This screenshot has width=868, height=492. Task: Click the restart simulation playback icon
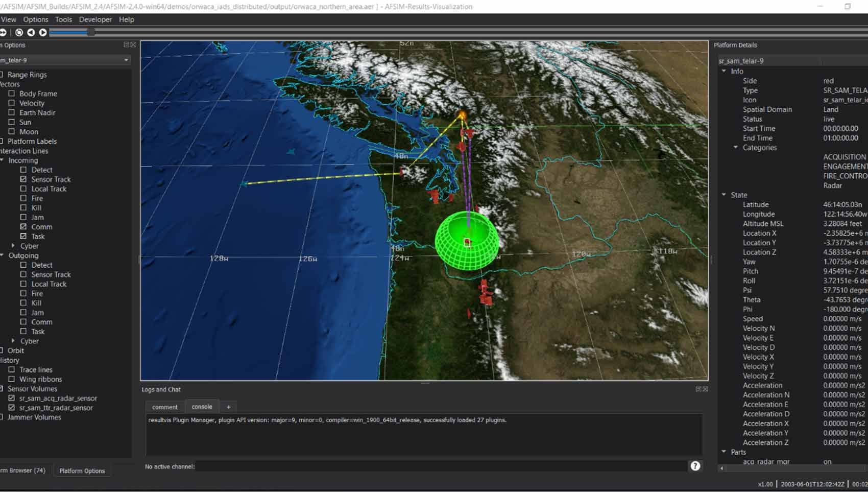click(19, 32)
